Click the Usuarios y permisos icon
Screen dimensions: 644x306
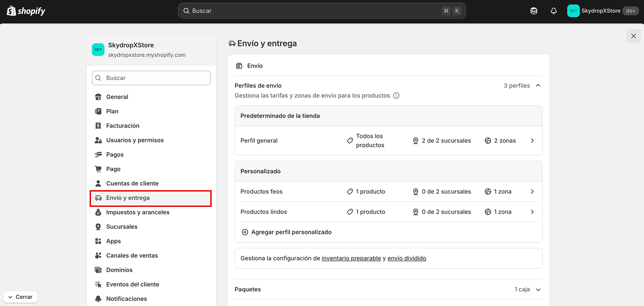coord(98,140)
